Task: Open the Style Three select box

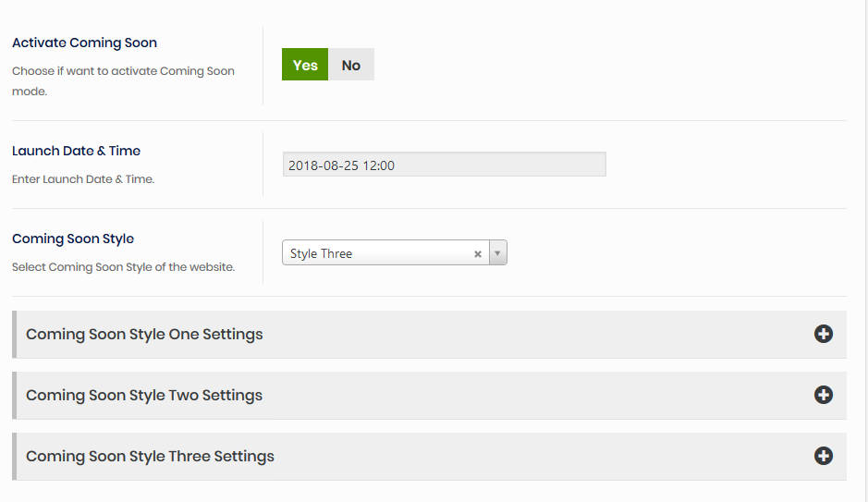Action: coord(379,253)
